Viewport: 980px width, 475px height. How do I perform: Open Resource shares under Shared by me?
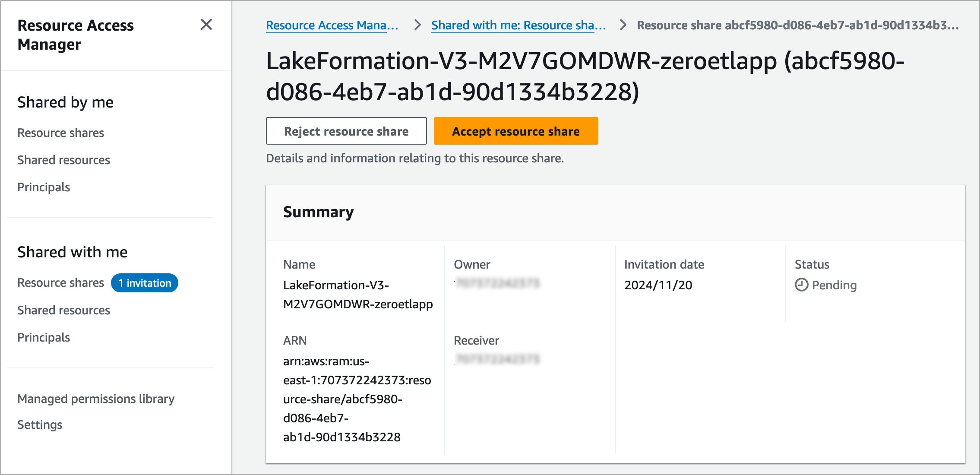61,133
